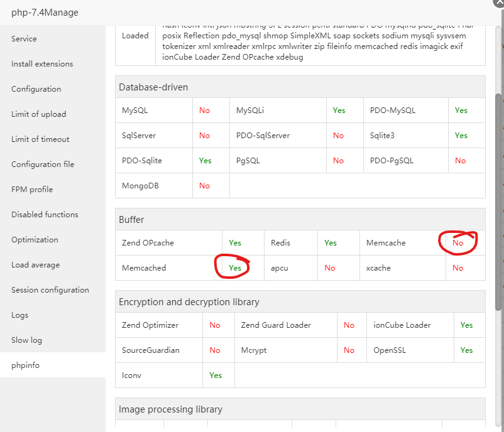Select the phpinfo sidebar tab
Viewport: 504px width, 432px height.
pos(25,365)
